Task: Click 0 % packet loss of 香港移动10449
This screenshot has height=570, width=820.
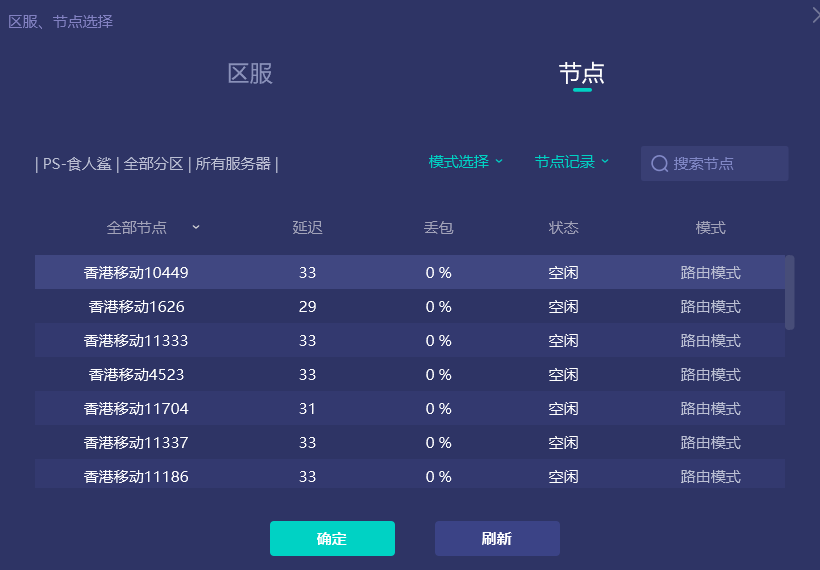Action: coord(438,272)
